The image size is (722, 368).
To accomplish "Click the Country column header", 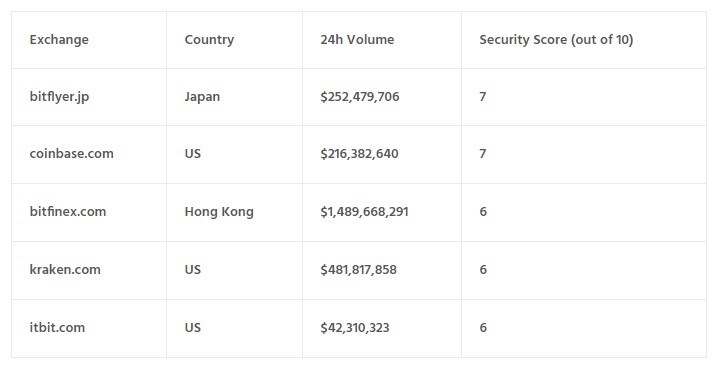I will click(209, 40).
